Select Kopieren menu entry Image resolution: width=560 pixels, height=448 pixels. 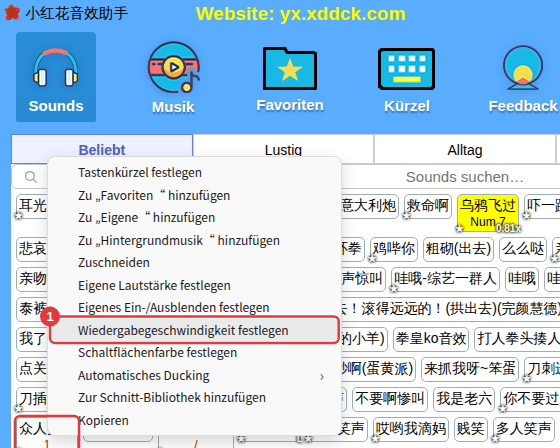click(x=194, y=420)
